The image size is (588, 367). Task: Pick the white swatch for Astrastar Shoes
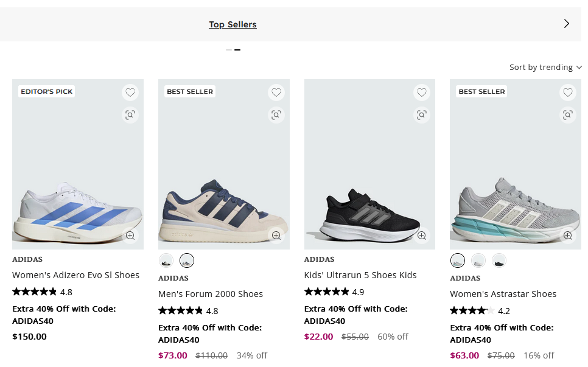coord(478,260)
